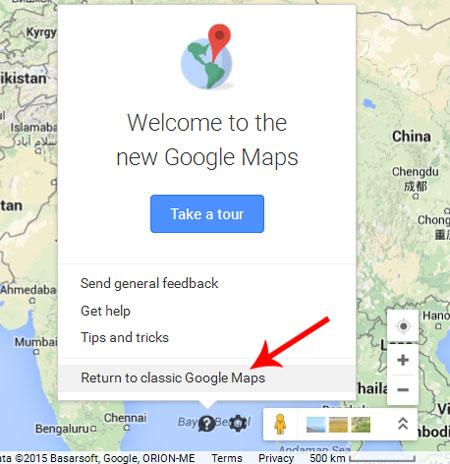This screenshot has width=450, height=464.
Task: Select Get help option
Action: 105,311
